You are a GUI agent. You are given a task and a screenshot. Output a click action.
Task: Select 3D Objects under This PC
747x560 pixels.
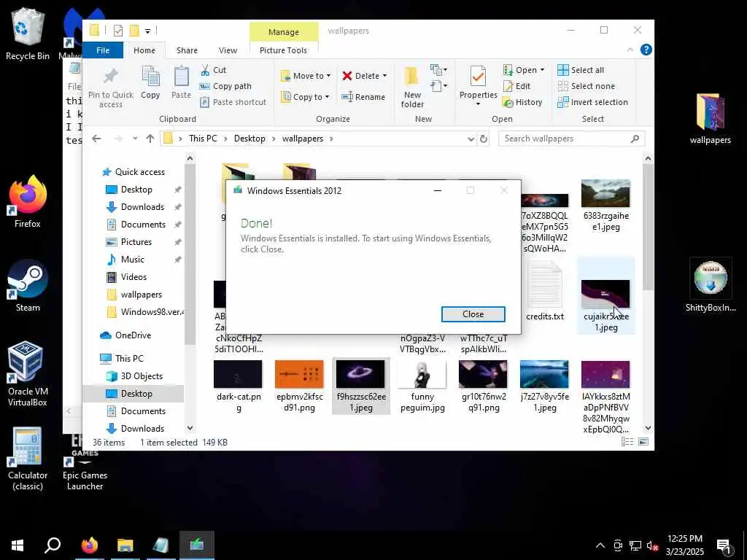pyautogui.click(x=142, y=376)
